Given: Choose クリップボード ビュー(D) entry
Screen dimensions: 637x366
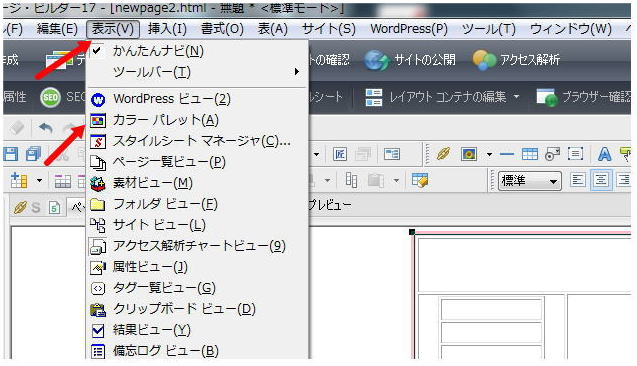Looking at the screenshot, I should pos(197,310).
